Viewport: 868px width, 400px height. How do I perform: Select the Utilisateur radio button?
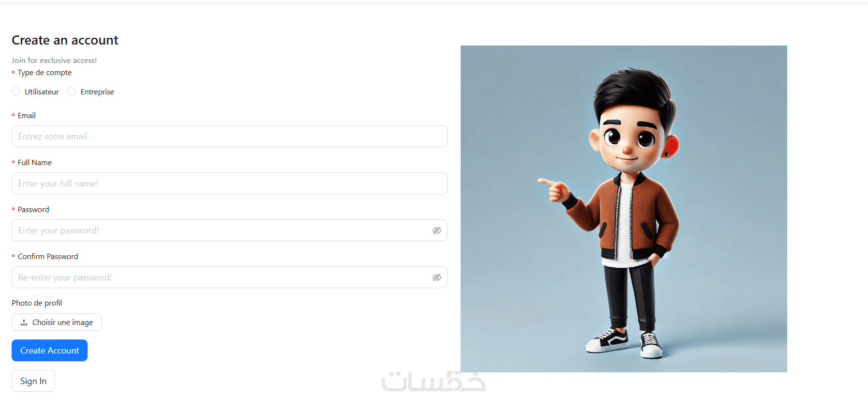(x=16, y=92)
